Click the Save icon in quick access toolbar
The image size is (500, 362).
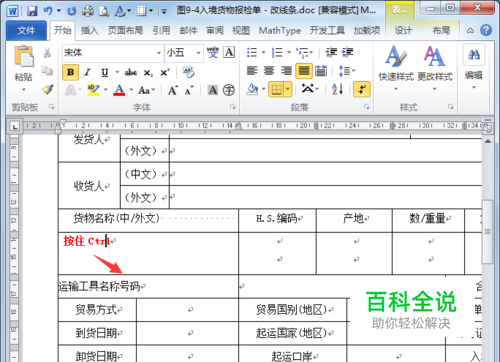point(32,11)
